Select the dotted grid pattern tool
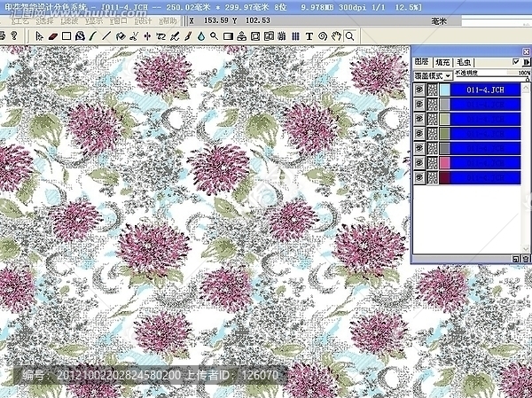 click(282, 36)
